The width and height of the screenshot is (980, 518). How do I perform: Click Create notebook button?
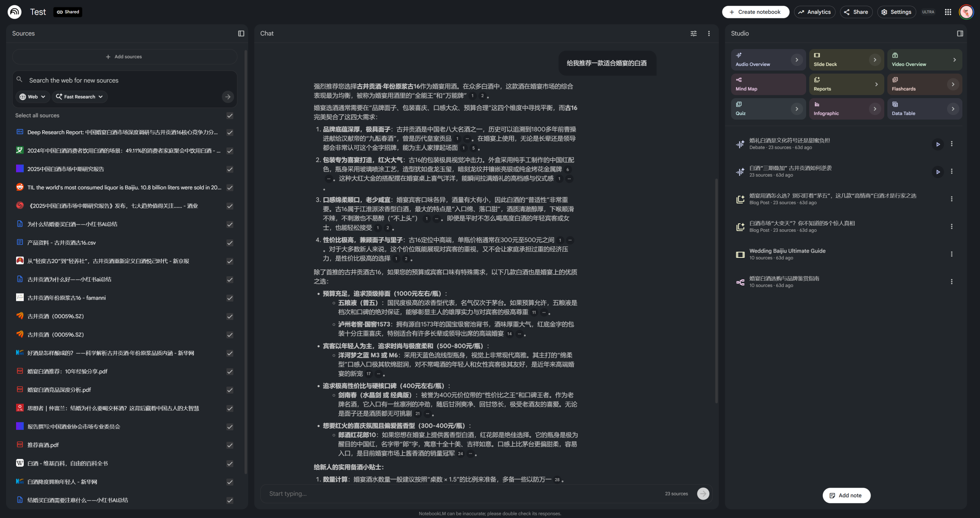point(755,12)
